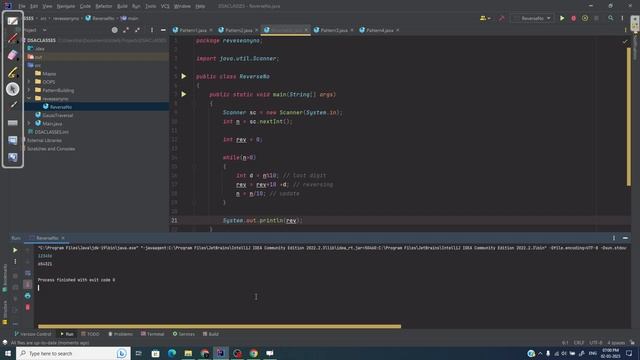Select GausicTraversal file in project tree
640x360 pixels.
click(58, 115)
